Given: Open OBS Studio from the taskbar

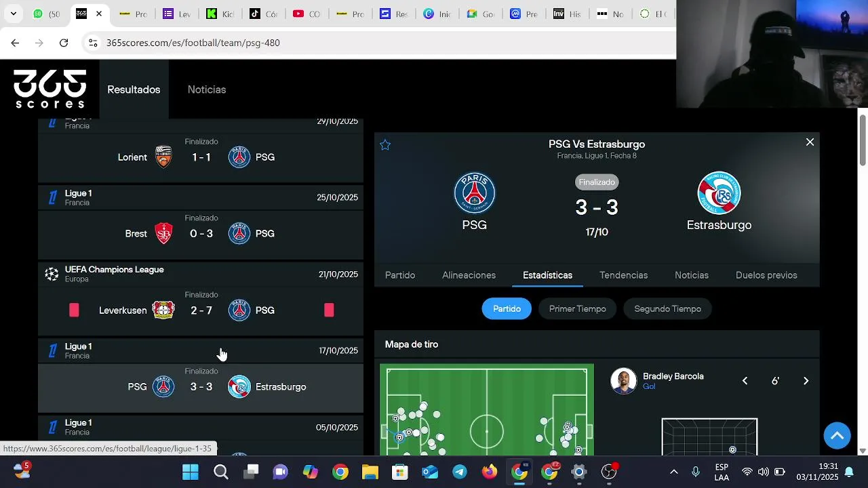Looking at the screenshot, I should [x=609, y=472].
